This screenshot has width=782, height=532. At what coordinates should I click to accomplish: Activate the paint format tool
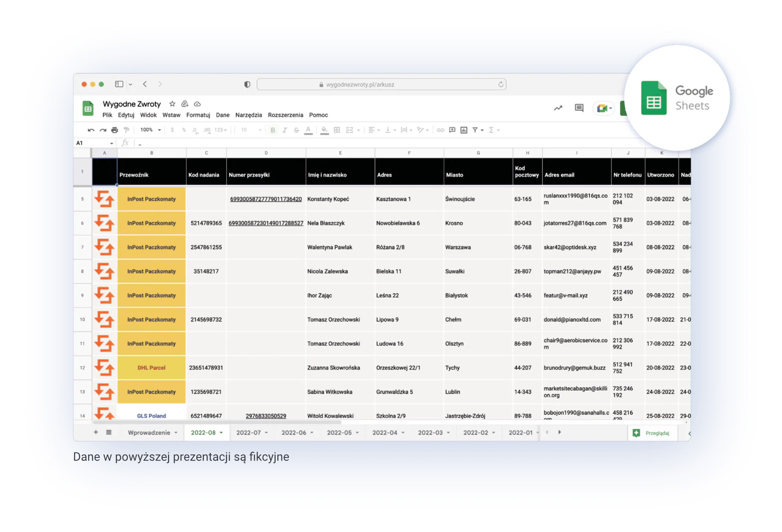point(126,130)
